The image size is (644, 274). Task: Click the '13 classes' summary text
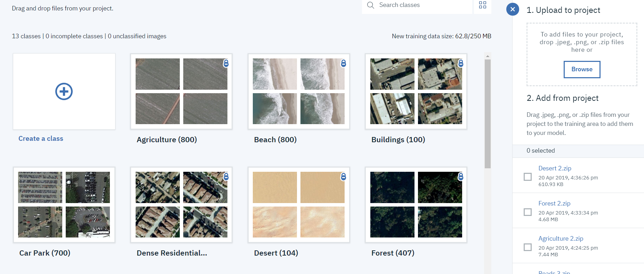point(26,36)
